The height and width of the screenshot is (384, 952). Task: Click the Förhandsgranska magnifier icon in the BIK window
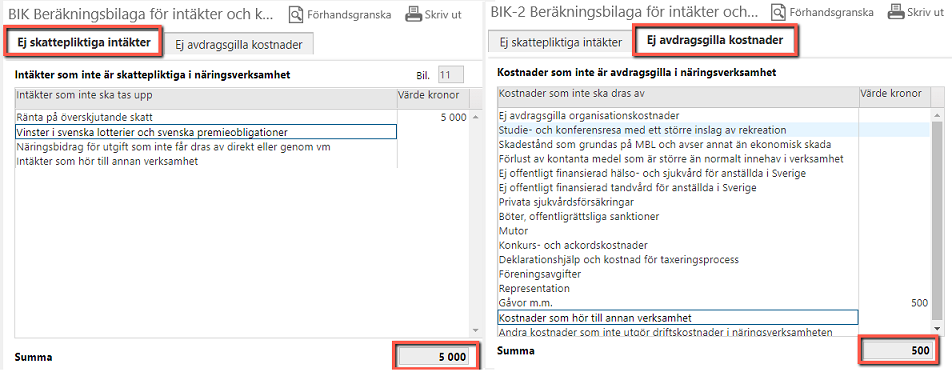[296, 14]
